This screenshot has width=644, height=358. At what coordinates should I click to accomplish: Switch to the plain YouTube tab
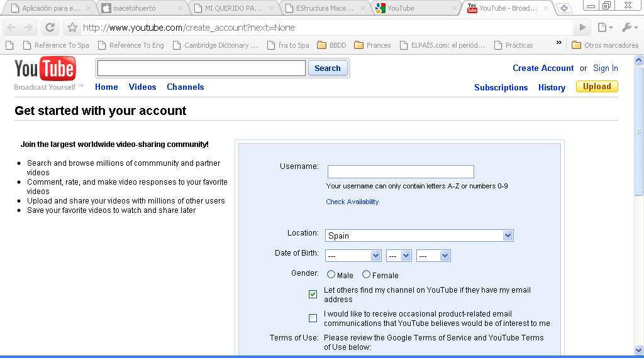point(415,8)
